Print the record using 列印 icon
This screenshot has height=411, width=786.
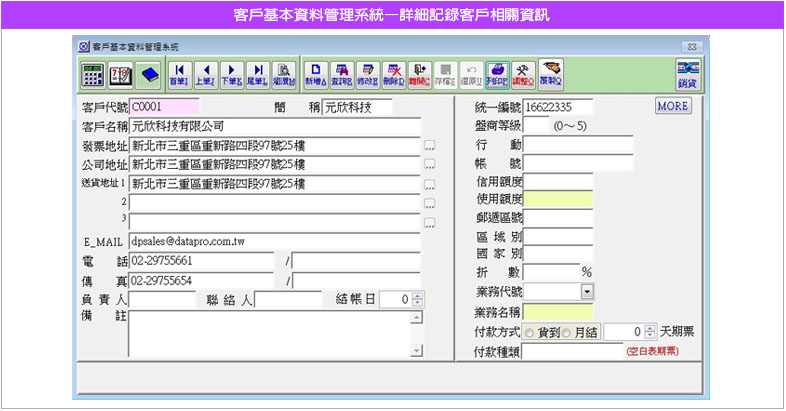[x=496, y=74]
